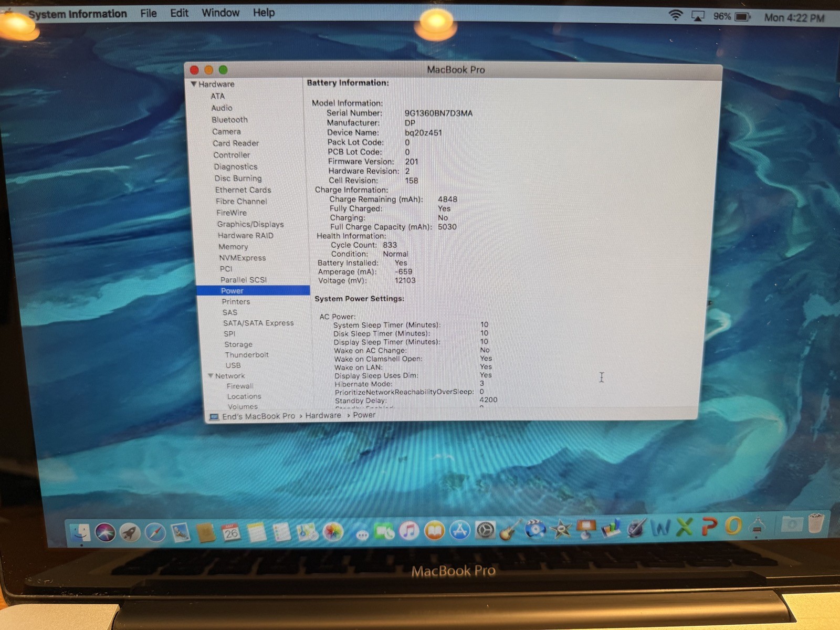Select Audio in the sidebar

[222, 108]
